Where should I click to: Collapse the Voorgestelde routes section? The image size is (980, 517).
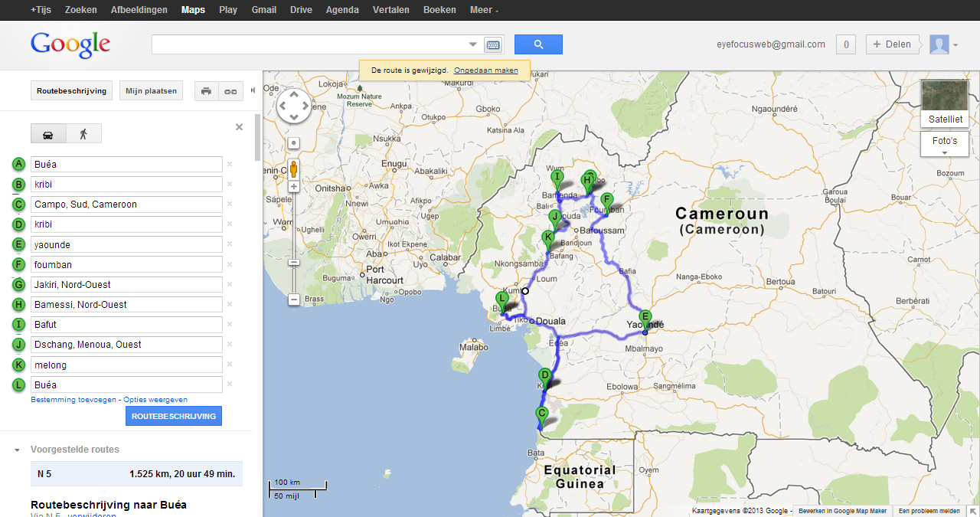17,450
